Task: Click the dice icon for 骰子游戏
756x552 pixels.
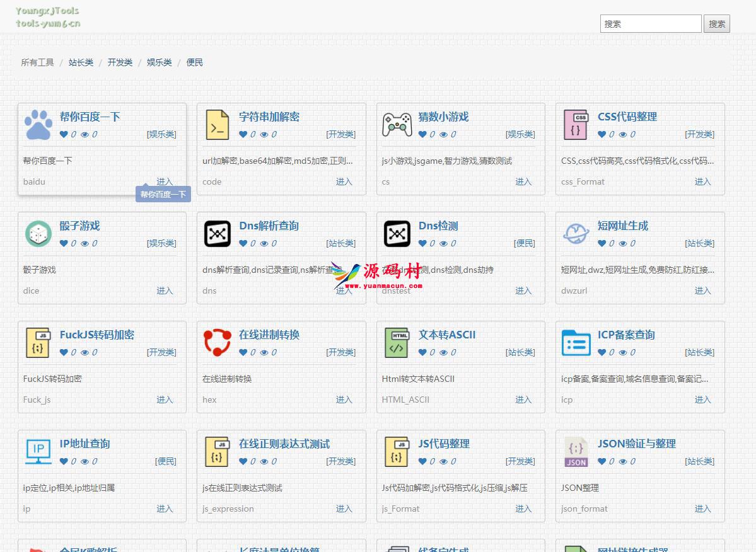Action: (38, 234)
